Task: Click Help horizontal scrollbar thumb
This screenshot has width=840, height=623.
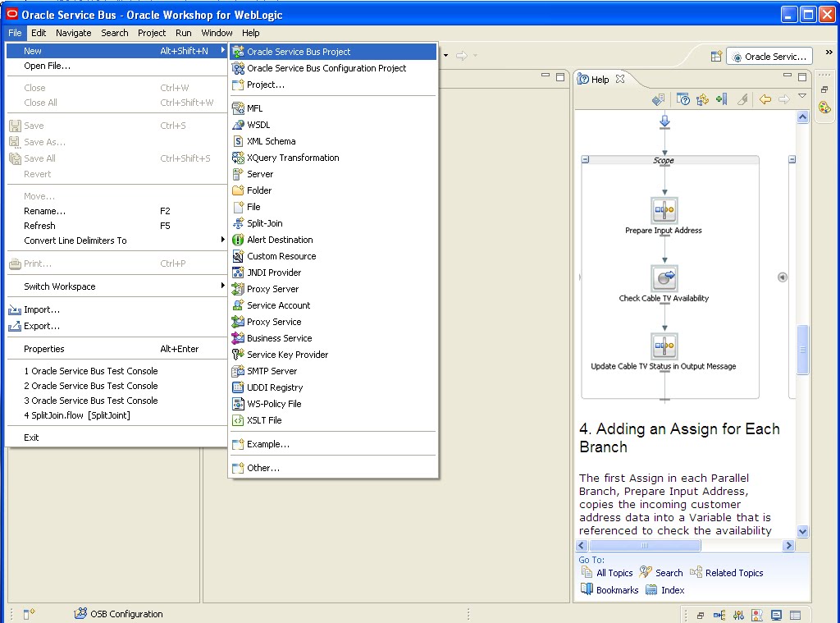Action: 645,545
